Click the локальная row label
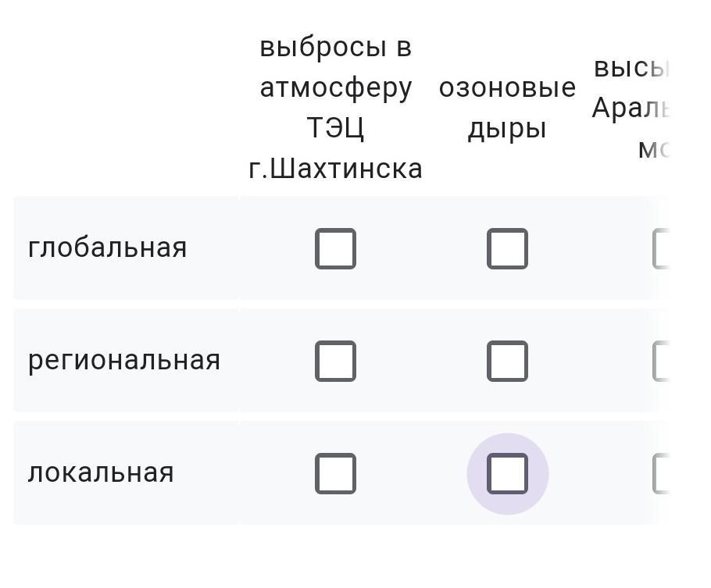 pyautogui.click(x=101, y=472)
